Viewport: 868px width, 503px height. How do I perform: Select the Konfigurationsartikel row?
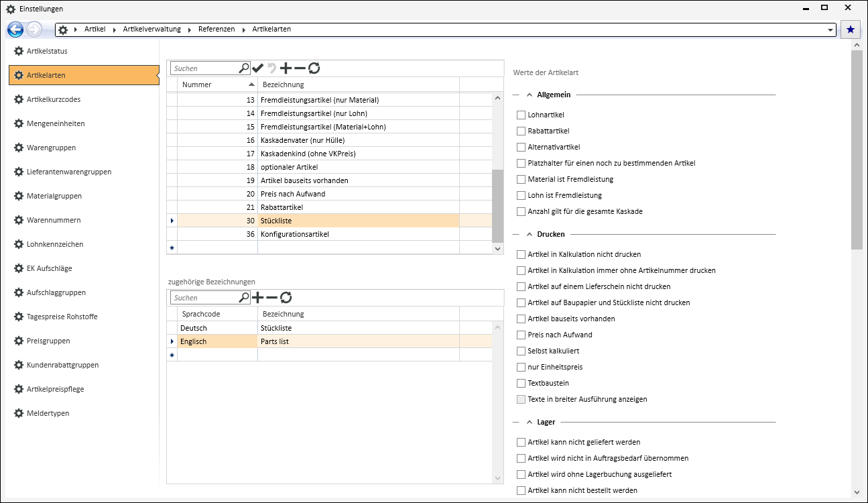[x=330, y=234]
